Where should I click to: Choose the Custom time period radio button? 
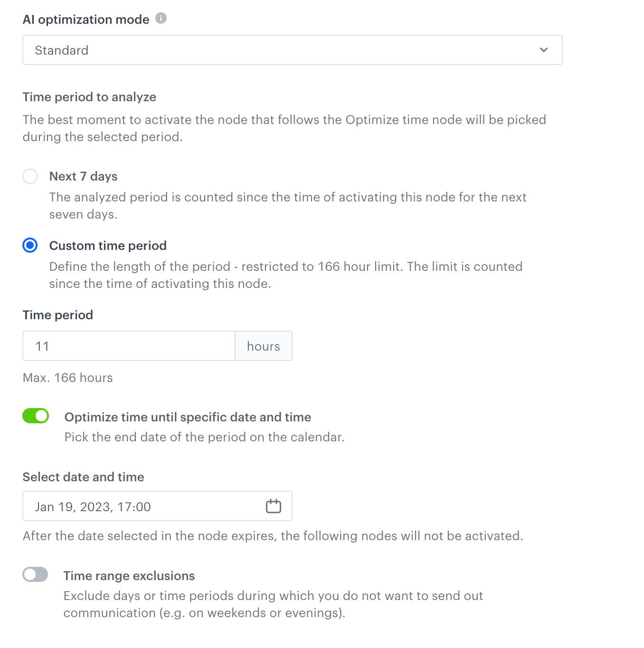click(x=30, y=246)
